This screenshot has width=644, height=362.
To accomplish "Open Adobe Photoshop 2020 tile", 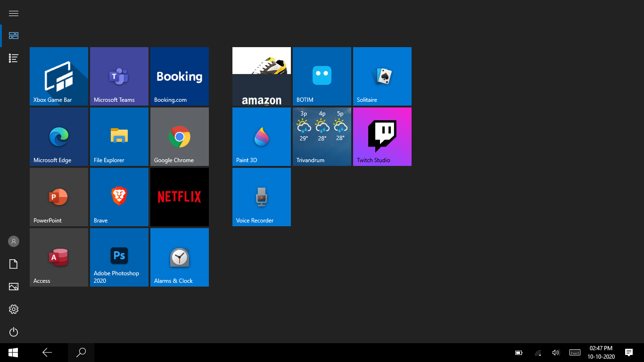I will point(119,257).
